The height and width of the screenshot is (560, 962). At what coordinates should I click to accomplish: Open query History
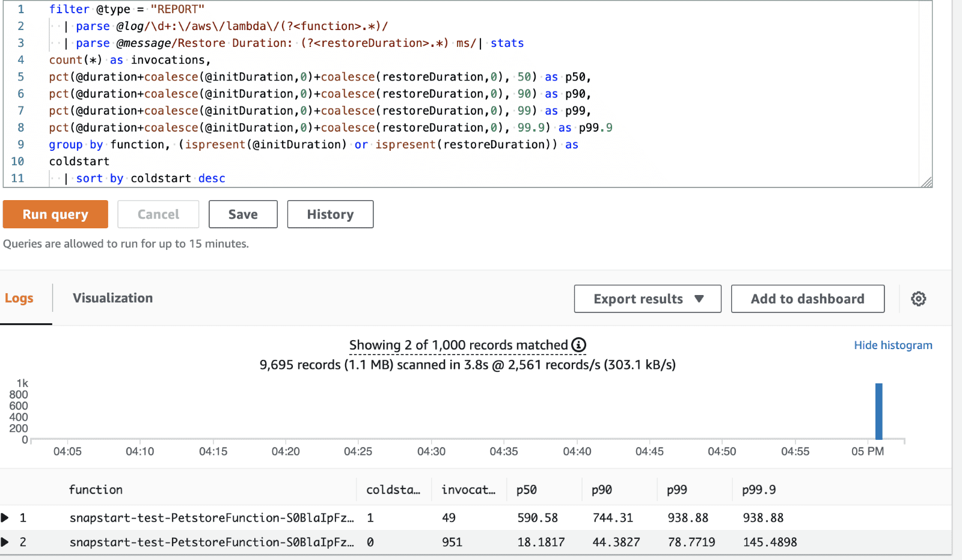point(330,215)
